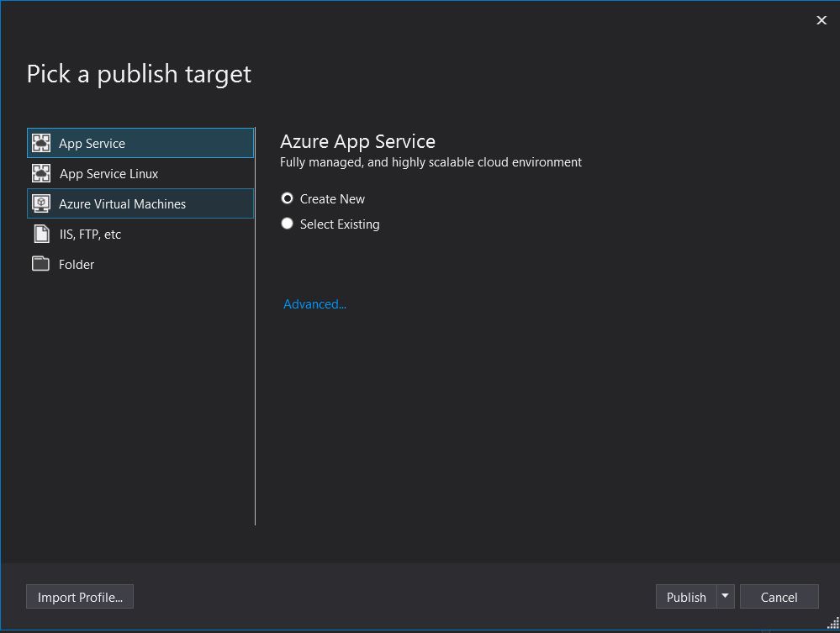Open the Advanced... settings link
Image resolution: width=840 pixels, height=633 pixels.
[x=314, y=304]
